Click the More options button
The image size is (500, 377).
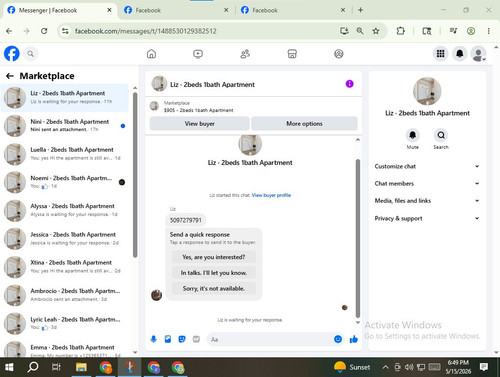click(x=304, y=124)
